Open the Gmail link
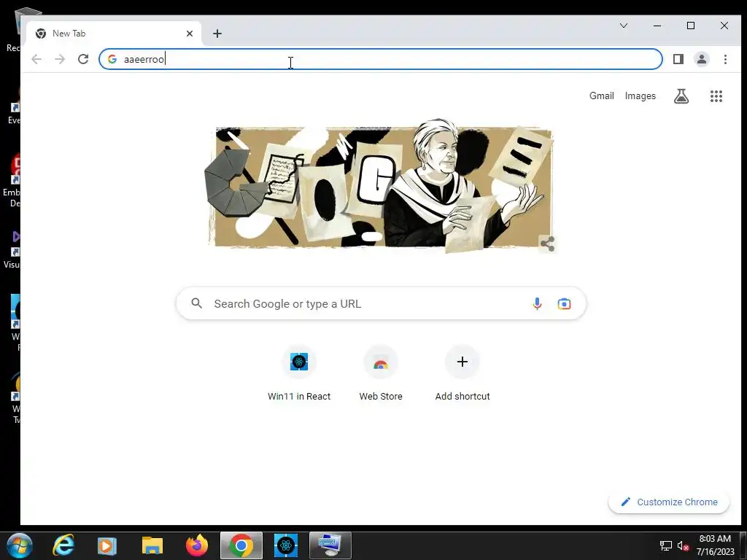 (601, 96)
